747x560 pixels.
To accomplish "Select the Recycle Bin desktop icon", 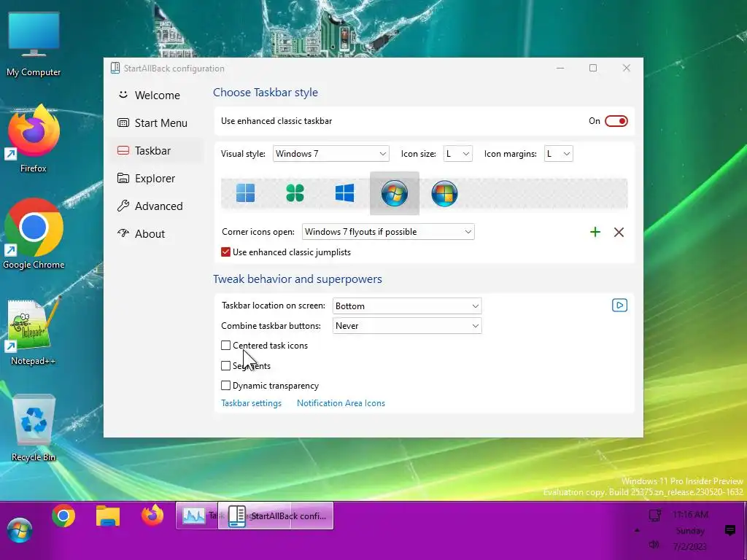I will pos(34,428).
